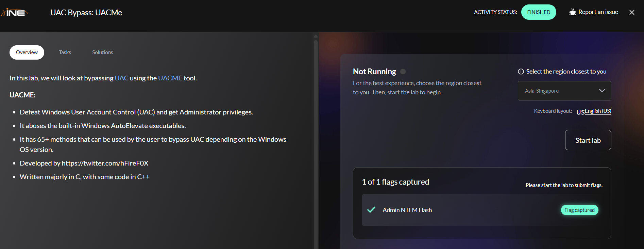Select the Overview tab
644x249 pixels.
click(x=27, y=52)
